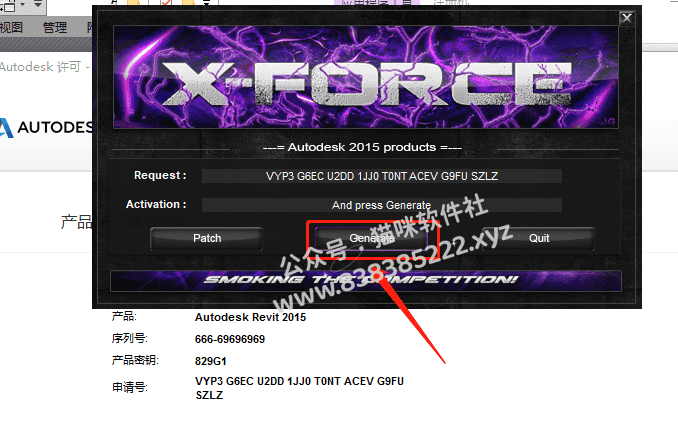The height and width of the screenshot is (421, 678).
Task: Click the red checkmark icon in top toolbar
Action: [165, 3]
